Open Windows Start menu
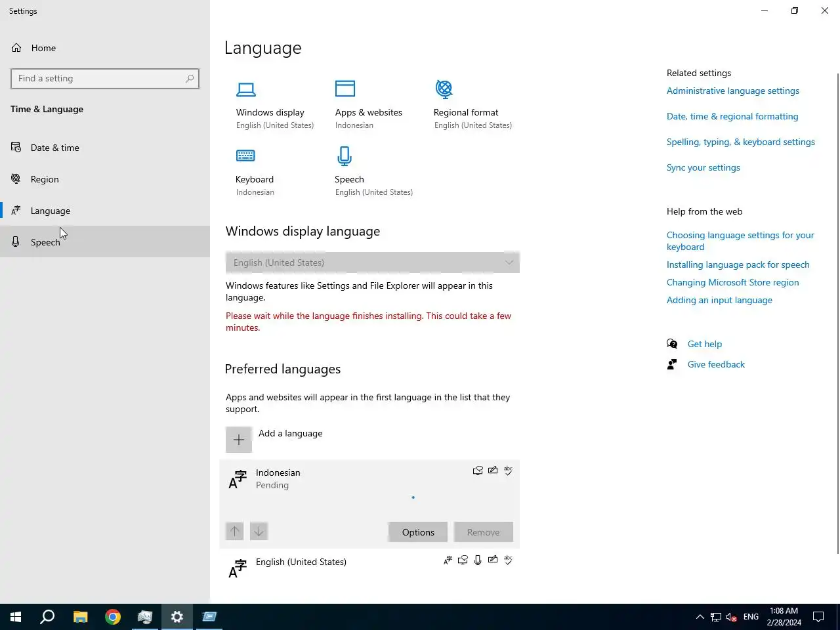This screenshot has height=630, width=840. pyautogui.click(x=16, y=617)
